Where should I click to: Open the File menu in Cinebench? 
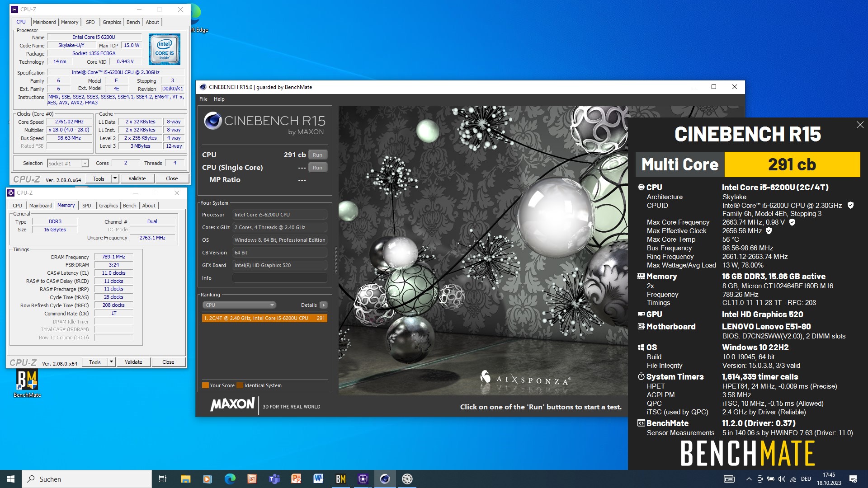pos(203,99)
